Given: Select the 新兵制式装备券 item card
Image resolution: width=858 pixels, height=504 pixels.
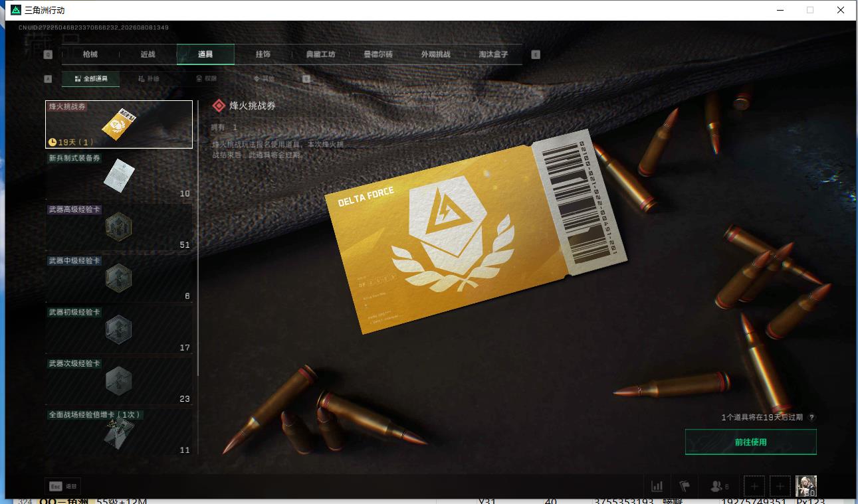Looking at the screenshot, I should [x=119, y=176].
